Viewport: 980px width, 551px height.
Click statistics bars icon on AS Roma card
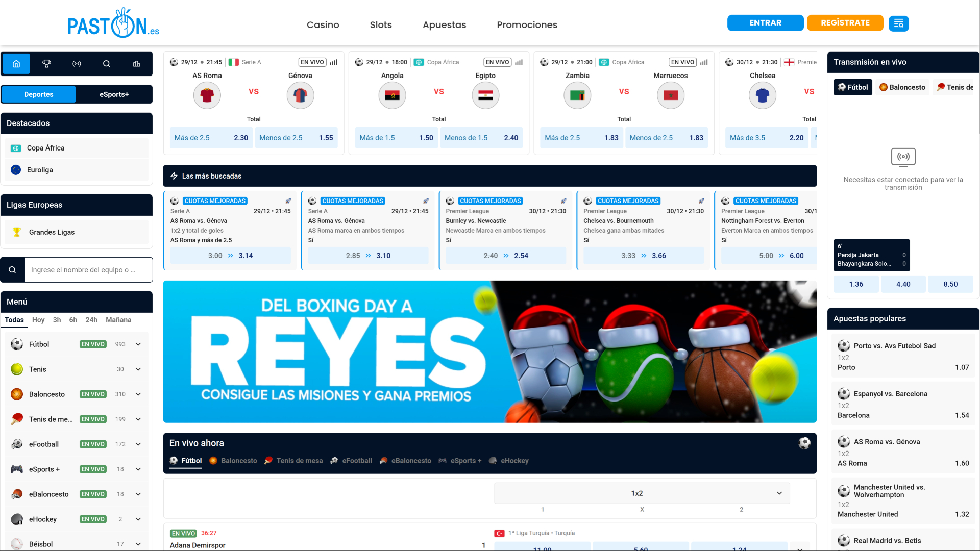(334, 62)
